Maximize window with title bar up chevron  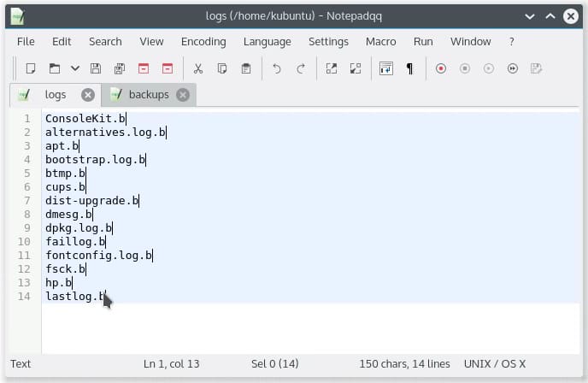(550, 16)
